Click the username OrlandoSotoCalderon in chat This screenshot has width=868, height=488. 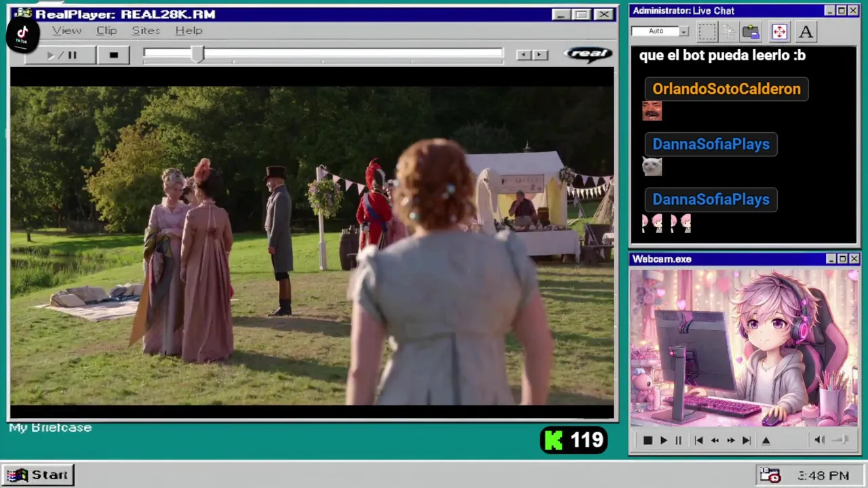(x=726, y=89)
